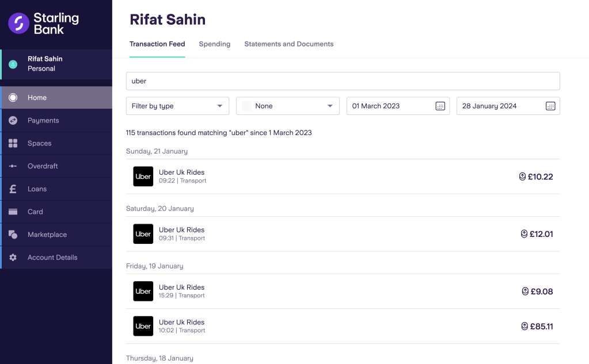Open Loans in the sidebar
Viewport: 589px width, 364px height.
click(56, 189)
